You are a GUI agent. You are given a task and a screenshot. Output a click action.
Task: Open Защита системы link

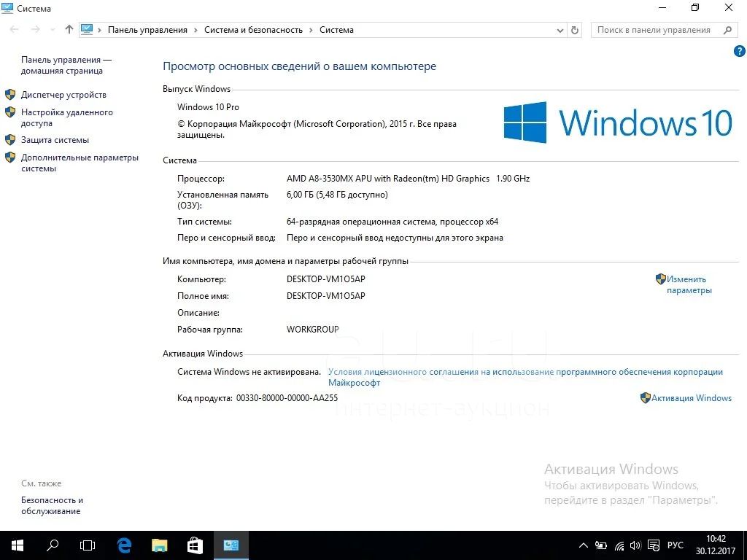(55, 140)
